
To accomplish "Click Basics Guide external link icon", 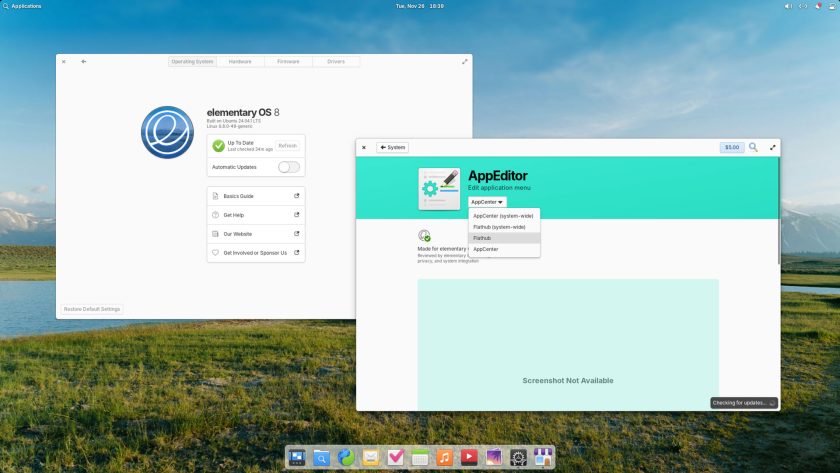I will pos(296,196).
